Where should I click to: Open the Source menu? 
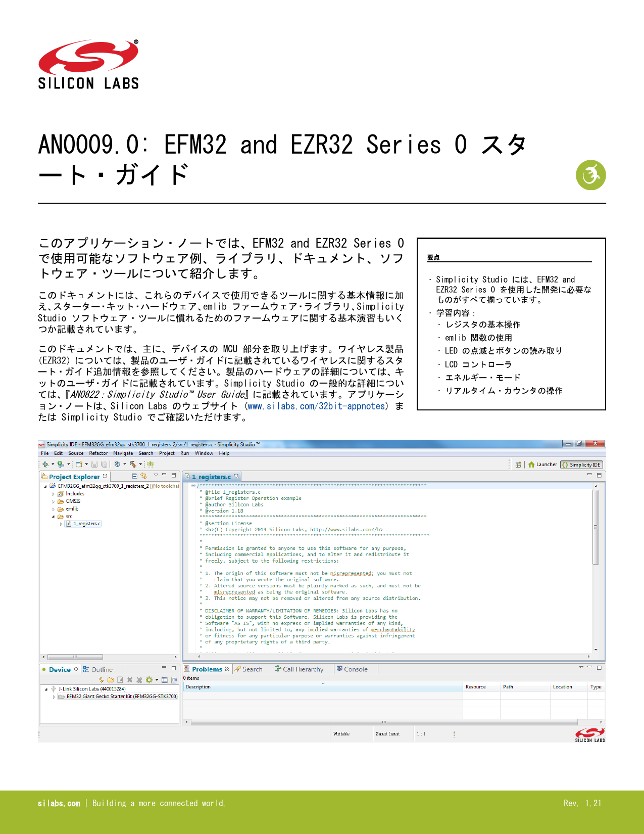[76, 453]
